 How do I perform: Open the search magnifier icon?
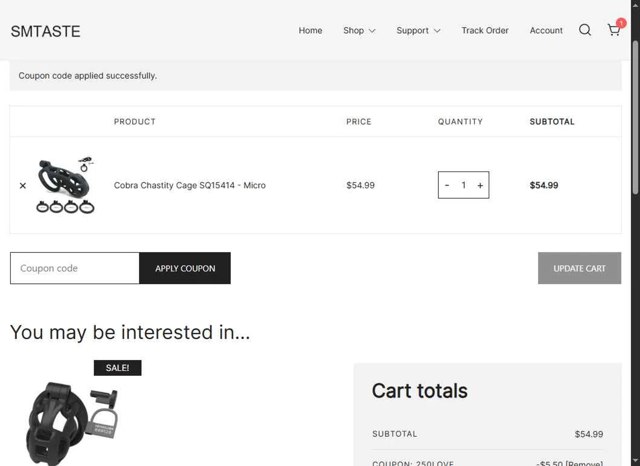coord(584,30)
